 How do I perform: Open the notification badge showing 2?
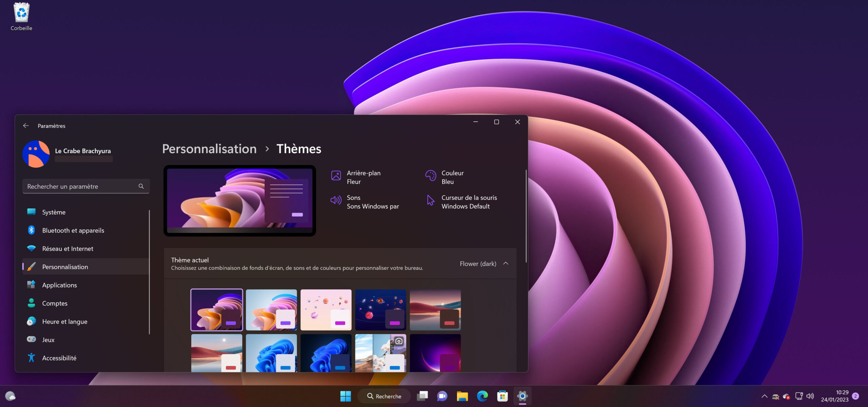856,396
